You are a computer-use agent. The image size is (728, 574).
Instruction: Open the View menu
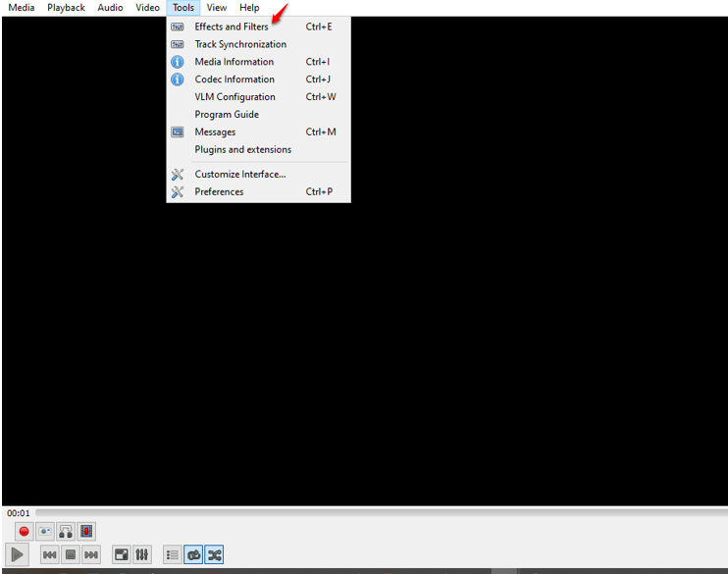pos(217,8)
